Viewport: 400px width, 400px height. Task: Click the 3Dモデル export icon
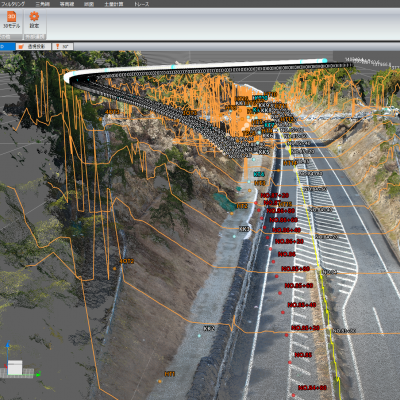(12, 16)
